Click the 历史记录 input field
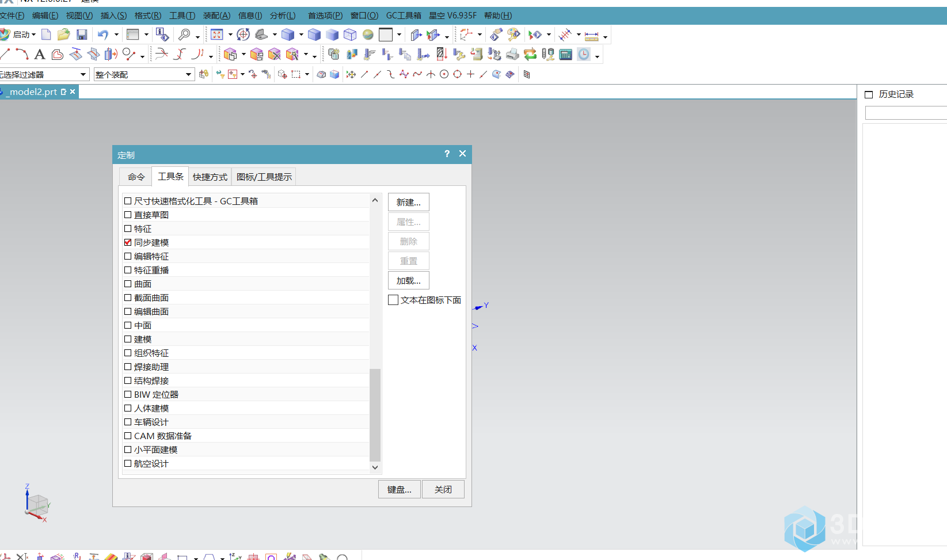This screenshot has width=947, height=560. [906, 113]
